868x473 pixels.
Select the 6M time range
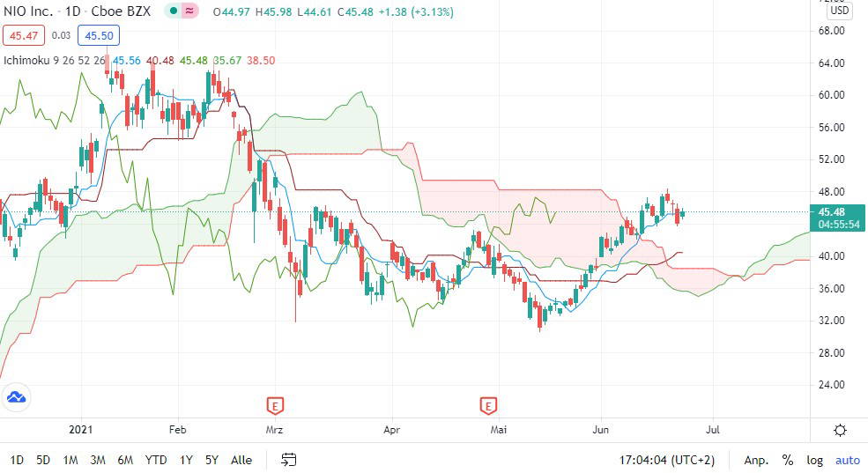(x=125, y=460)
